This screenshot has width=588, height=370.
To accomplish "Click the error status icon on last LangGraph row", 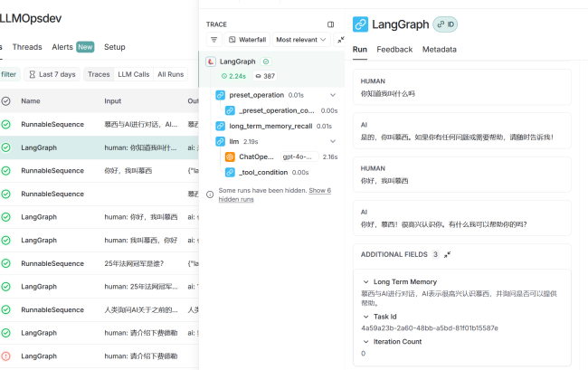I will point(6,356).
